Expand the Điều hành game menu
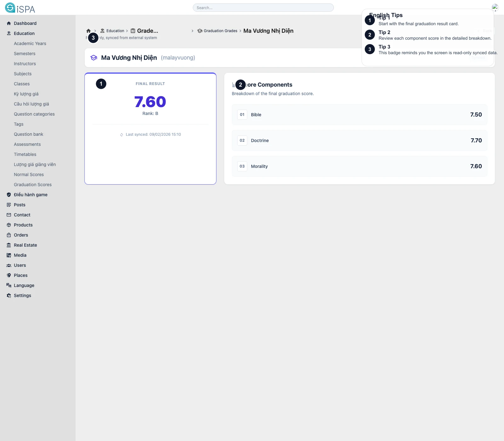The width and height of the screenshot is (504, 441). pyautogui.click(x=31, y=195)
